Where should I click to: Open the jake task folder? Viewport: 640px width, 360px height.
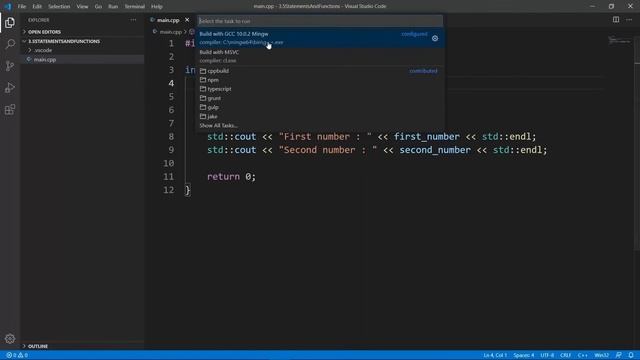[320, 116]
